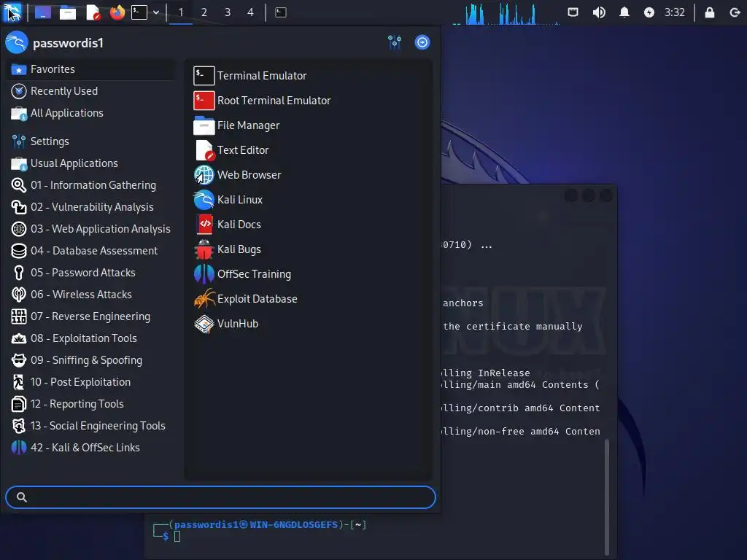Screen dimensions: 747x560
Task: Open Kali Bugs tracker entry
Action: pos(309,249)
